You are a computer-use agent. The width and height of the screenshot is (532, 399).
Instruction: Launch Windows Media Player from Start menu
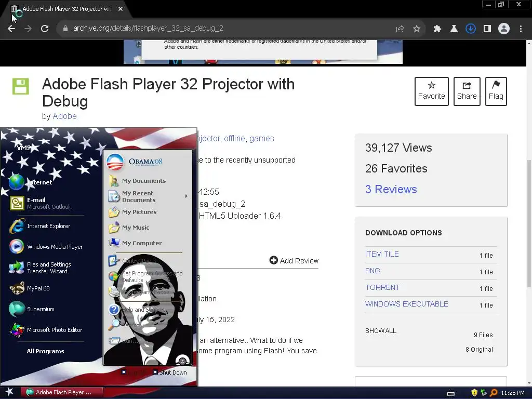[46, 247]
